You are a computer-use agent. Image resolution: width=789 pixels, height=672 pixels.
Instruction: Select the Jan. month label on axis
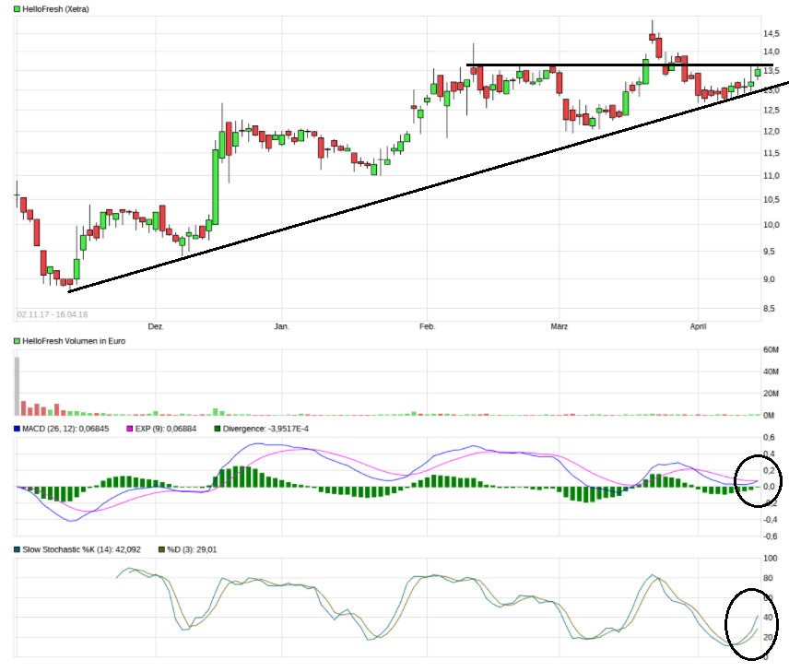(282, 326)
